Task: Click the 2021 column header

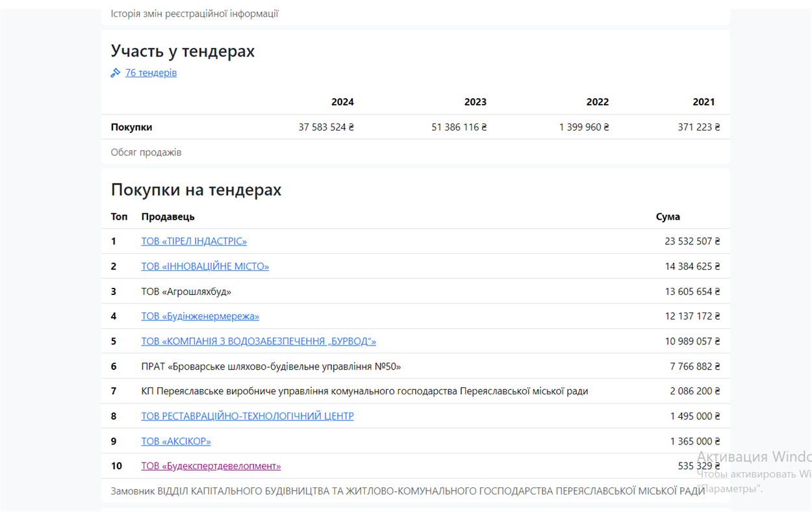Action: tap(704, 102)
